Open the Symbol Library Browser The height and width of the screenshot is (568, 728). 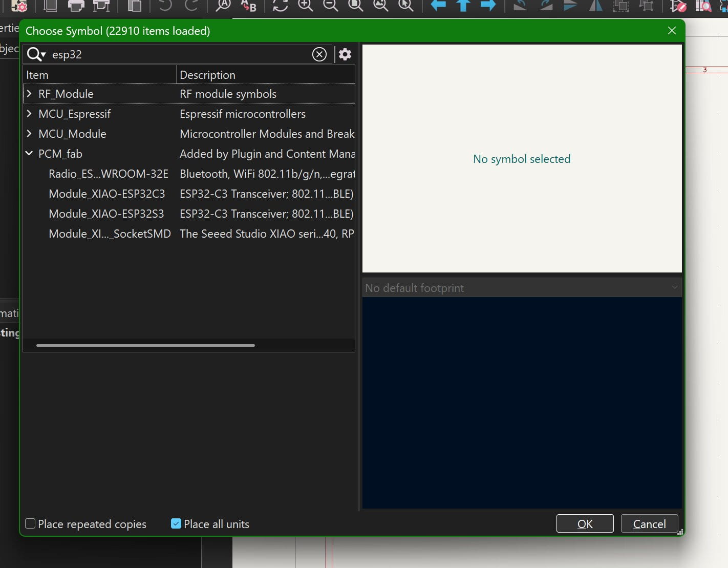(x=703, y=6)
